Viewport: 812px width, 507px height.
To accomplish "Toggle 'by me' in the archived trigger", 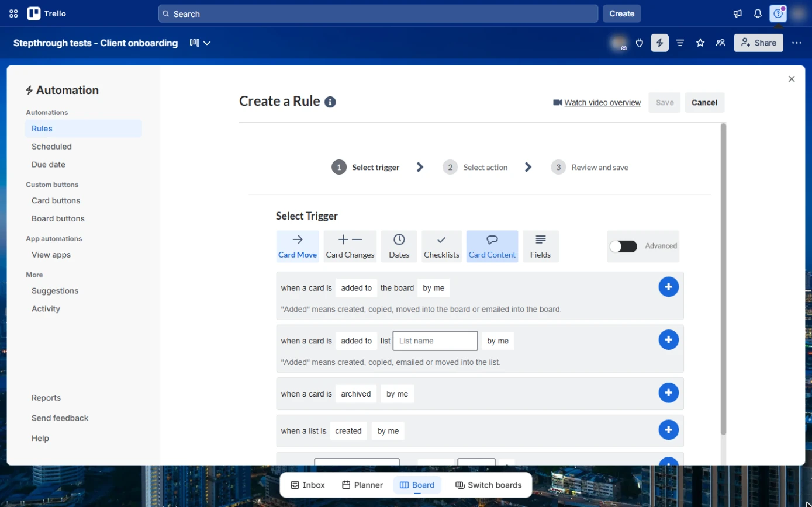I will 397,394.
